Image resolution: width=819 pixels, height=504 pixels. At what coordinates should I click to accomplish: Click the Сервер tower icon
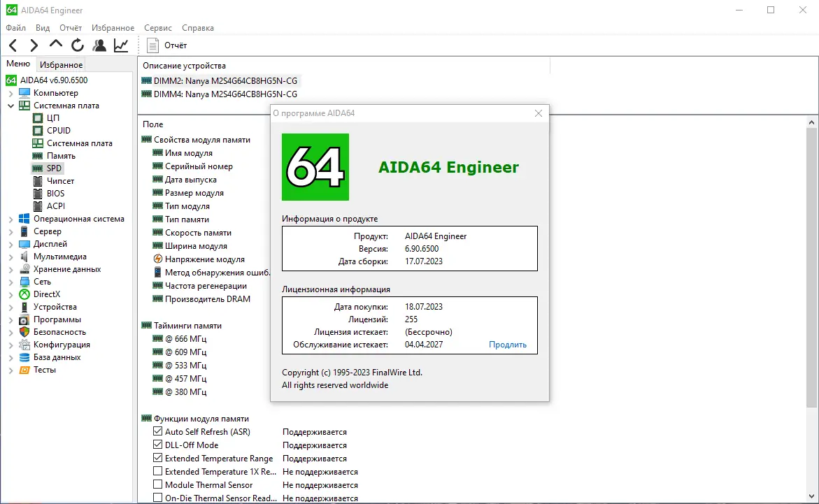(24, 231)
